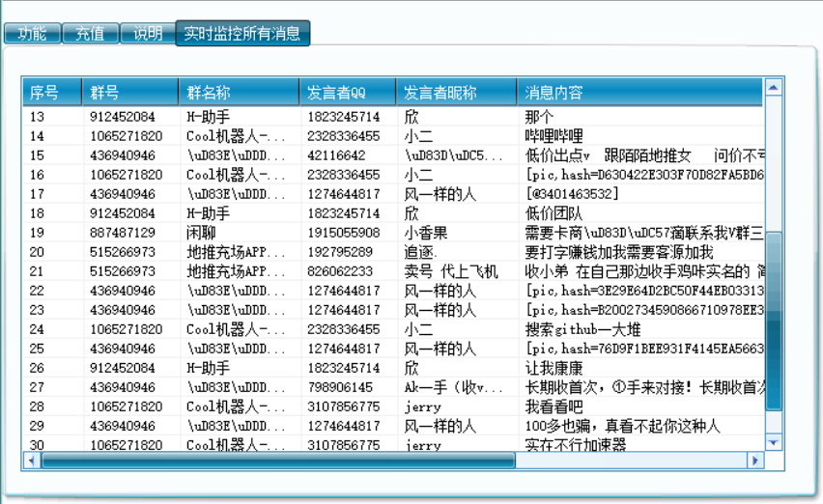Click the 群名称 column header
Image resolution: width=823 pixels, height=504 pixels.
tap(239, 93)
